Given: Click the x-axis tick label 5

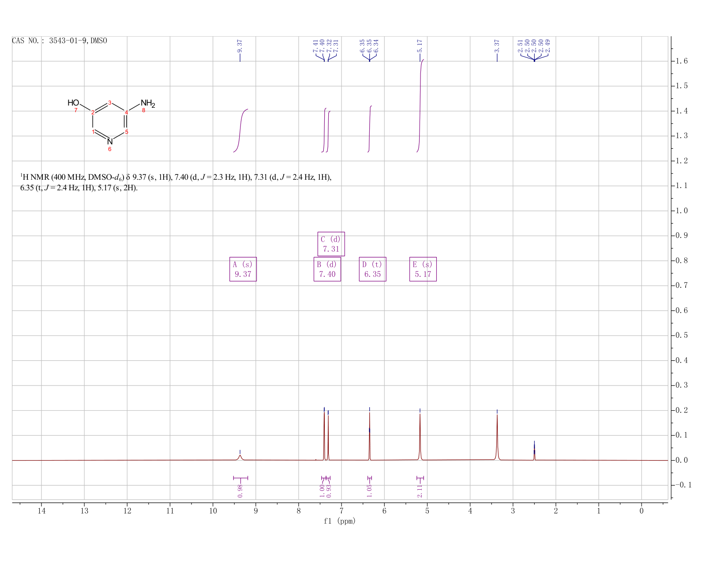Looking at the screenshot, I should coord(427,511).
